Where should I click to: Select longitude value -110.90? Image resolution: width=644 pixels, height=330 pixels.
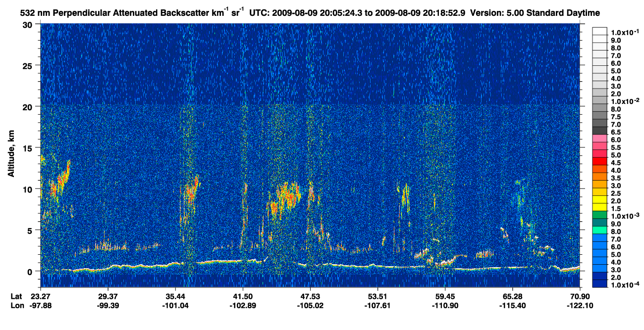(x=445, y=305)
